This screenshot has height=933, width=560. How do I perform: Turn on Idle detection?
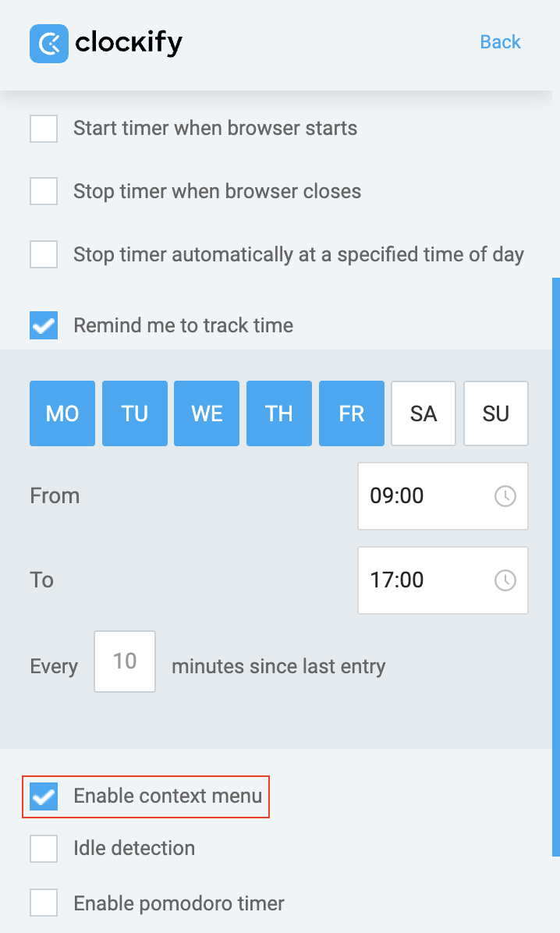click(x=44, y=849)
